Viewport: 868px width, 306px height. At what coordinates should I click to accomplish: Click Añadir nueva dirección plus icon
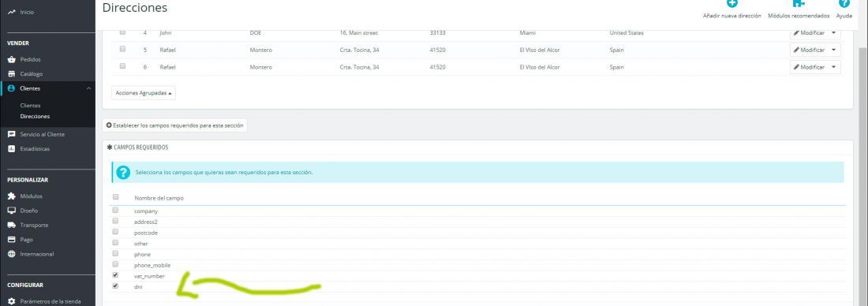pos(731,3)
